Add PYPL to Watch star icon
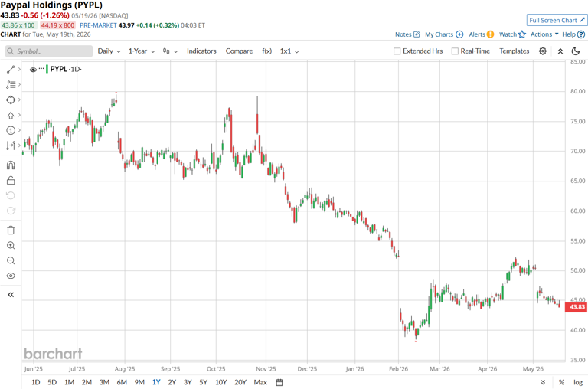This screenshot has height=389, width=588. coord(522,34)
